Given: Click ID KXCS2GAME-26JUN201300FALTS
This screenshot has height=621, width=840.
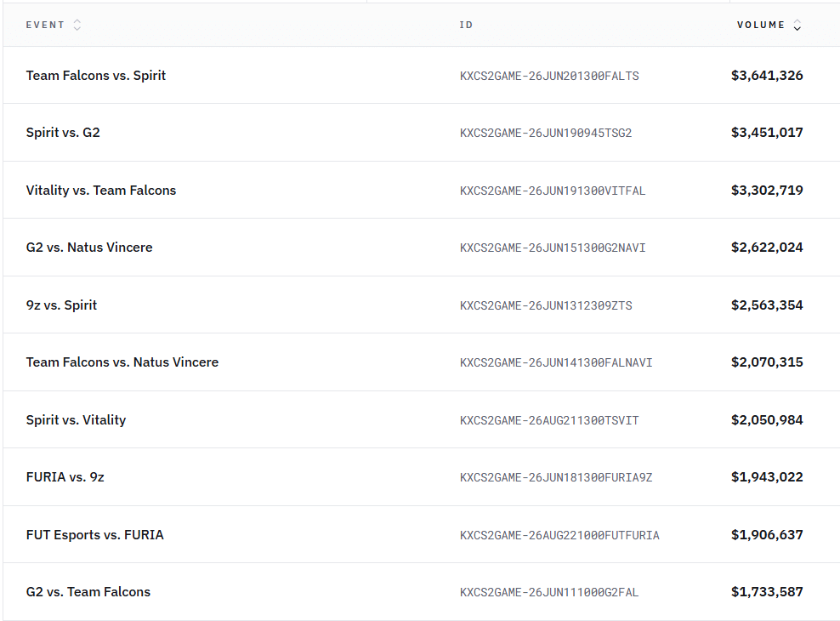Looking at the screenshot, I should [549, 76].
